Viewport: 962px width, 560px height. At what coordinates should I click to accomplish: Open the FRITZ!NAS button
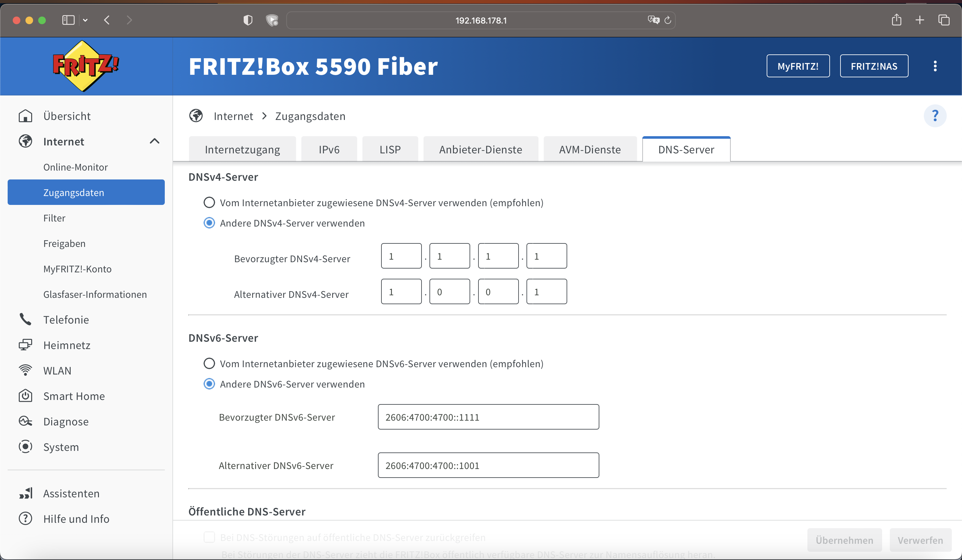point(874,66)
